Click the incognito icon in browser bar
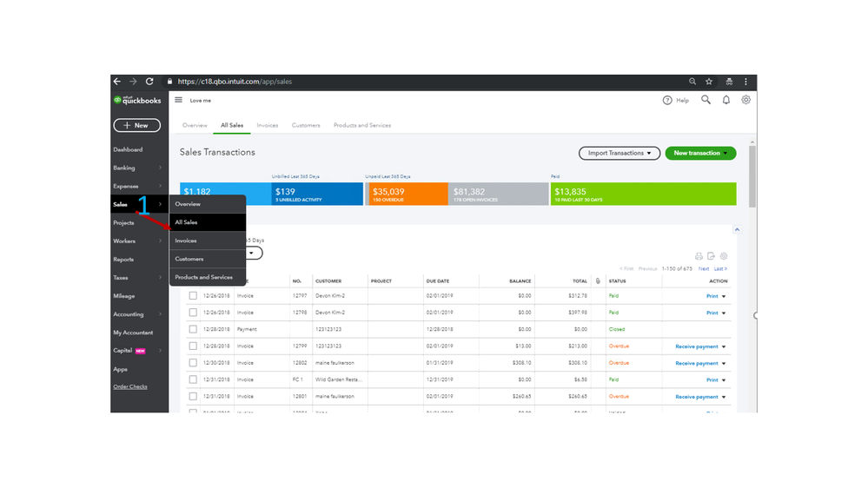The image size is (868, 488). click(729, 82)
